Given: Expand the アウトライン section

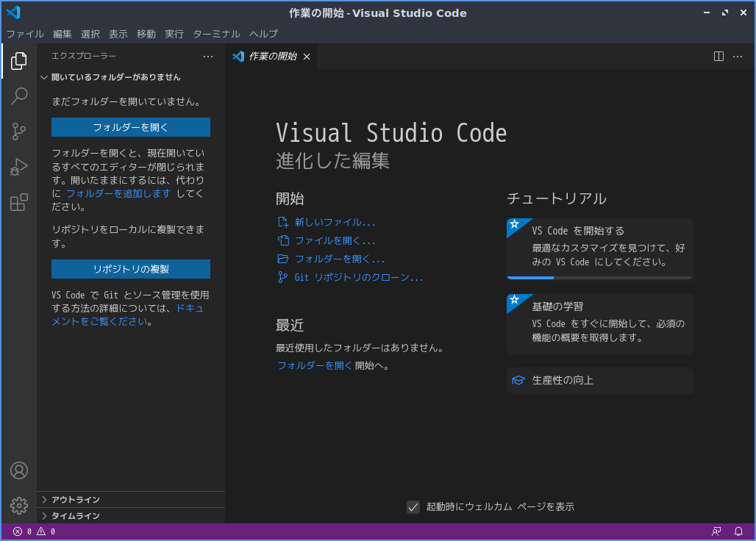Looking at the screenshot, I should click(x=131, y=500).
